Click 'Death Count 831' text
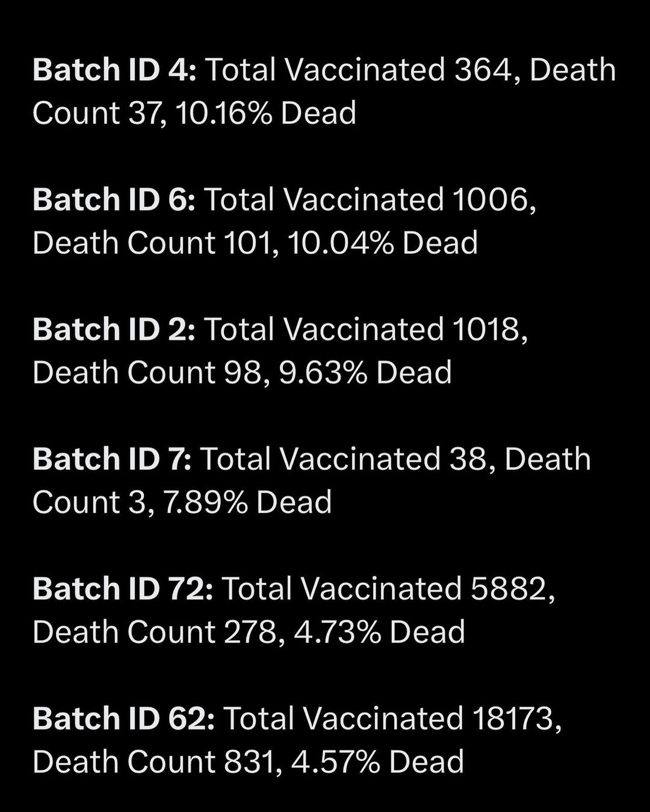650x812 pixels. point(156,762)
